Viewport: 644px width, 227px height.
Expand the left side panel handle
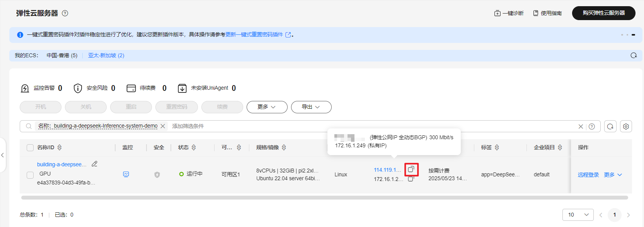pos(3,155)
